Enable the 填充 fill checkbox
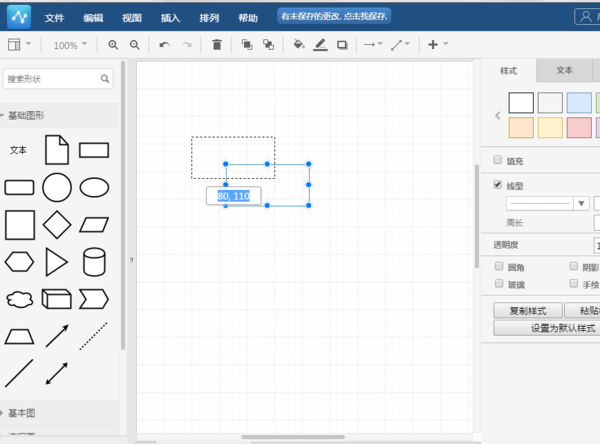This screenshot has height=444, width=600. [498, 160]
